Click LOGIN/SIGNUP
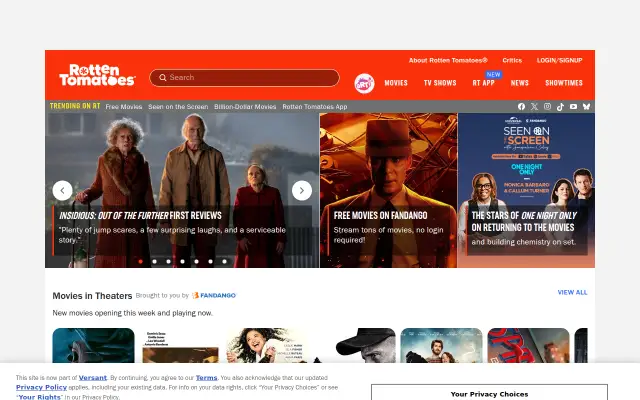 coord(560,60)
